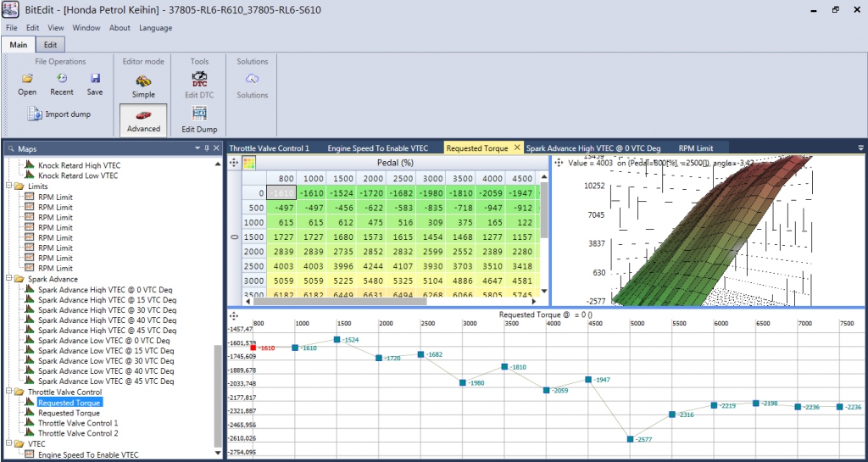Click the move handle icon of the 2D graph
Viewport: 868px width, 462px height.
click(234, 315)
